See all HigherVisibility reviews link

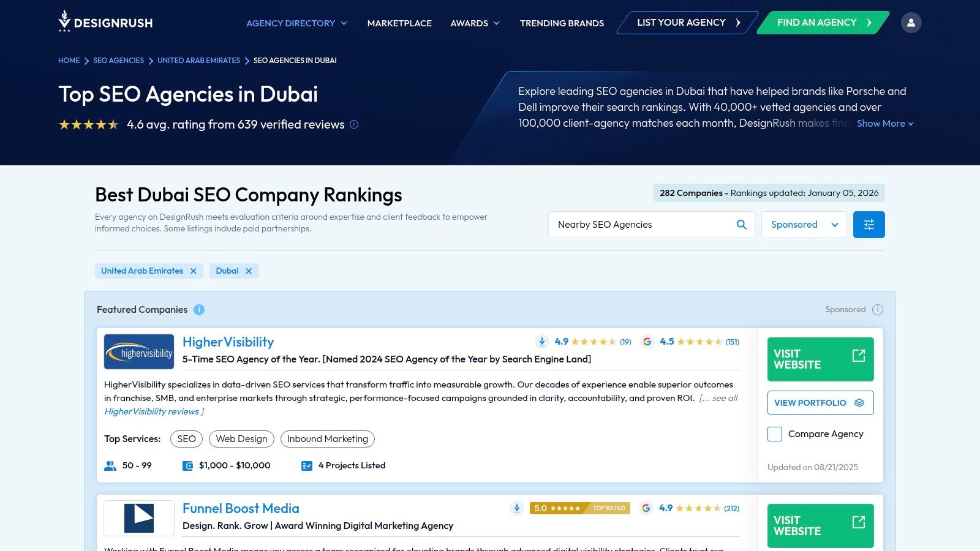pyautogui.click(x=151, y=411)
